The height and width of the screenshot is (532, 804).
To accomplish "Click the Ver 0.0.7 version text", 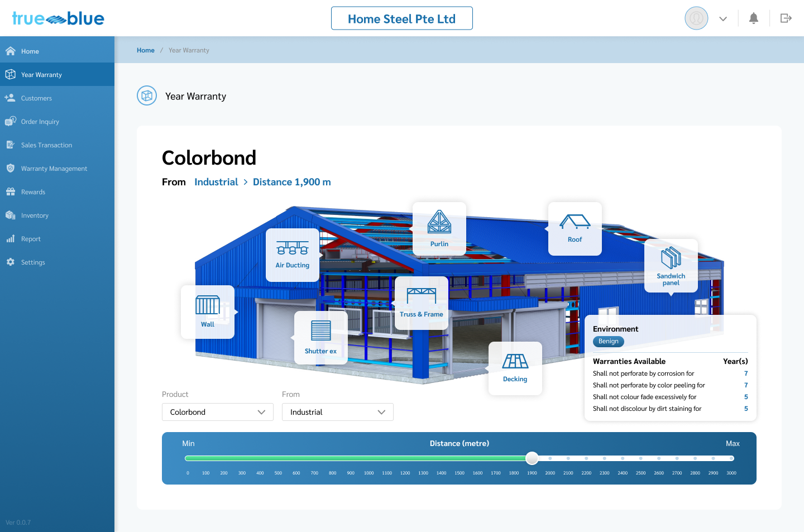I will [18, 523].
